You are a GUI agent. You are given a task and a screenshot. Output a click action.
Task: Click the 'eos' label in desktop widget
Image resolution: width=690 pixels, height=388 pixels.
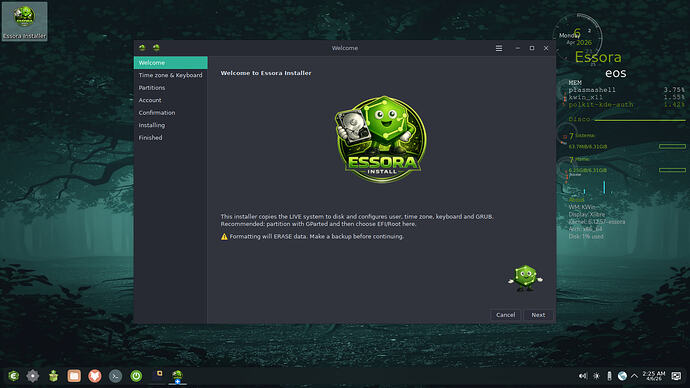pyautogui.click(x=615, y=73)
